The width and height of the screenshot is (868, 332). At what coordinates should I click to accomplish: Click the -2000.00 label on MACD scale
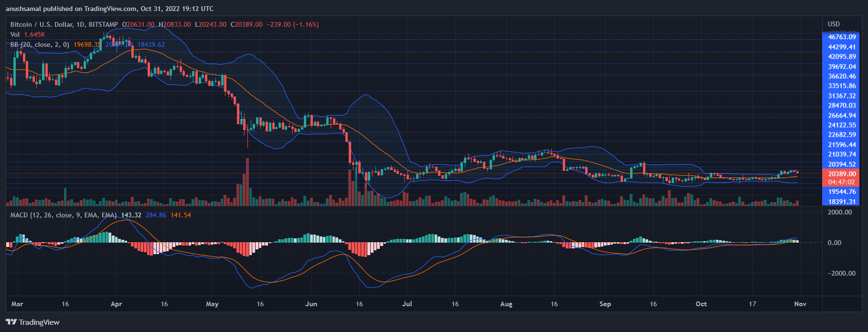pyautogui.click(x=838, y=273)
